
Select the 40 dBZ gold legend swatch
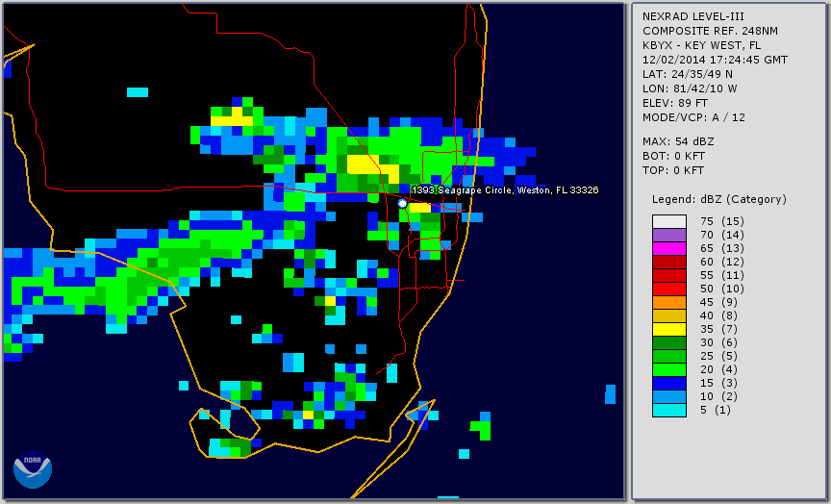[669, 315]
